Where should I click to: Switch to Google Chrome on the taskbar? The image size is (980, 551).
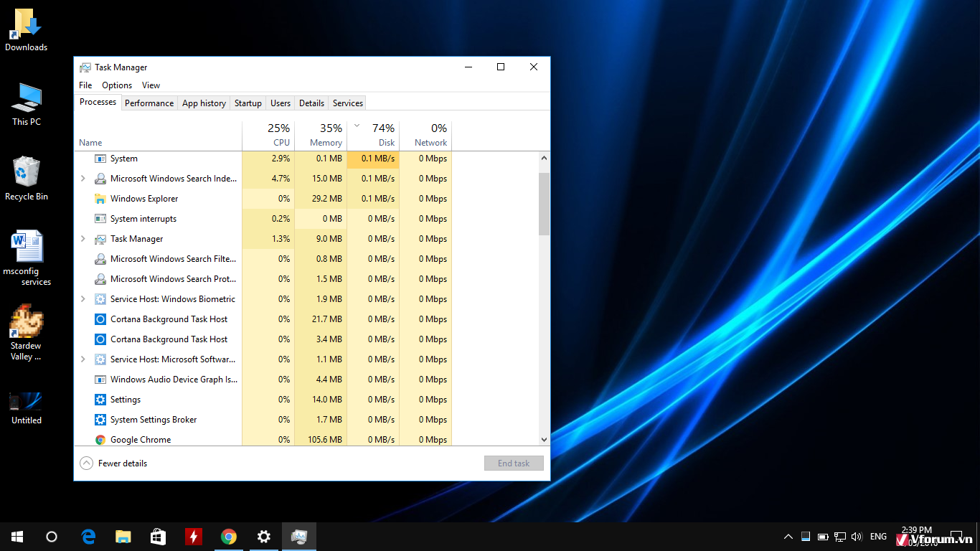tap(228, 537)
